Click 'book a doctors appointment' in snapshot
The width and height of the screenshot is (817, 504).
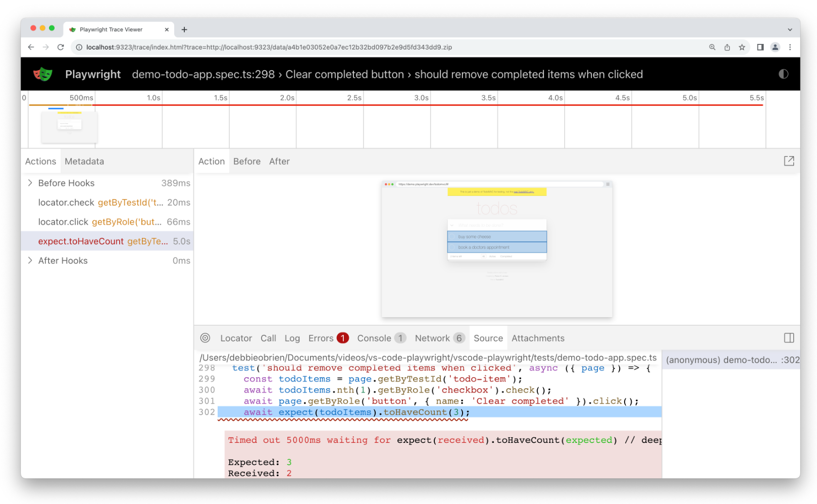[x=497, y=247]
